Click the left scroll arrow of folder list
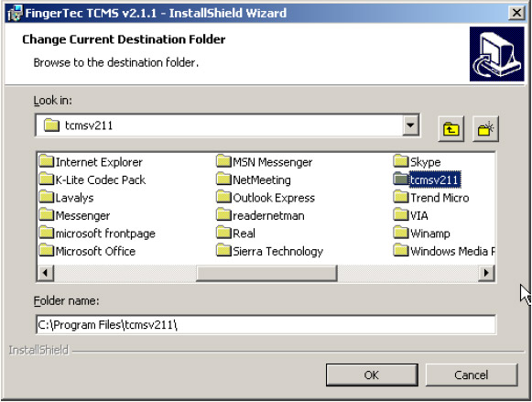This screenshot has height=402, width=532. coord(46,273)
